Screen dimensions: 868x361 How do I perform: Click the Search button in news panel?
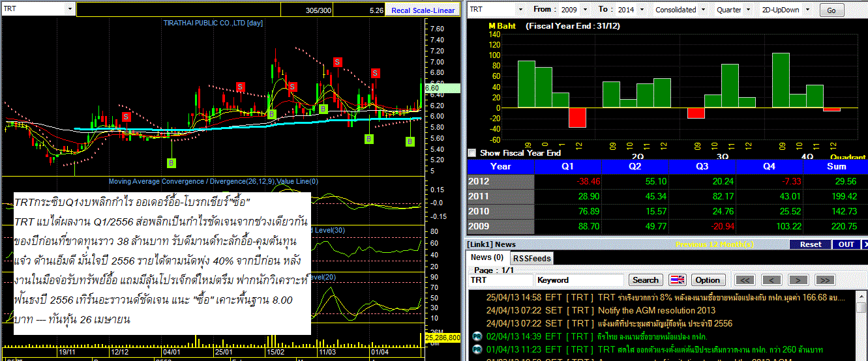tap(645, 280)
